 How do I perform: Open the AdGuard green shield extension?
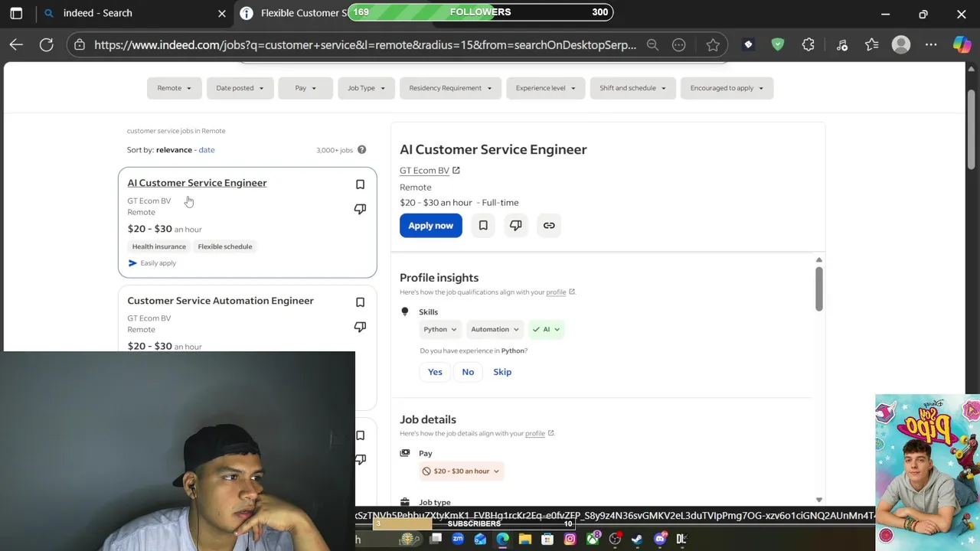pos(778,45)
